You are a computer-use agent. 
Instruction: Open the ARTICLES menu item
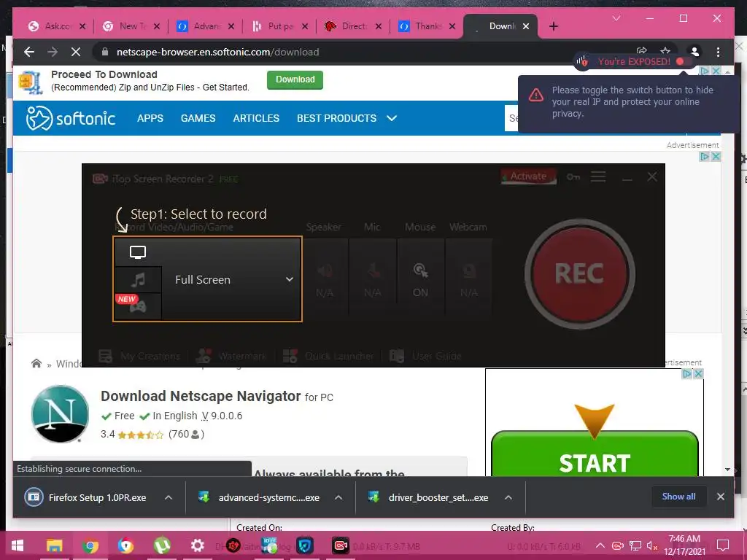coord(256,118)
